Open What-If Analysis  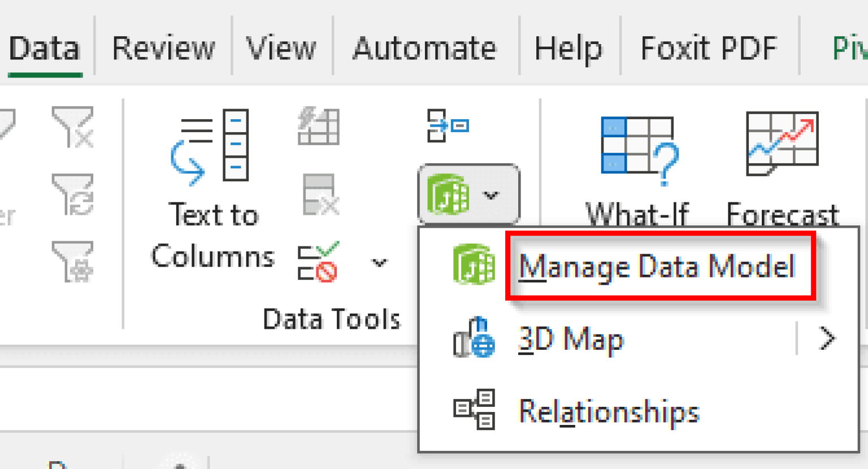click(636, 164)
